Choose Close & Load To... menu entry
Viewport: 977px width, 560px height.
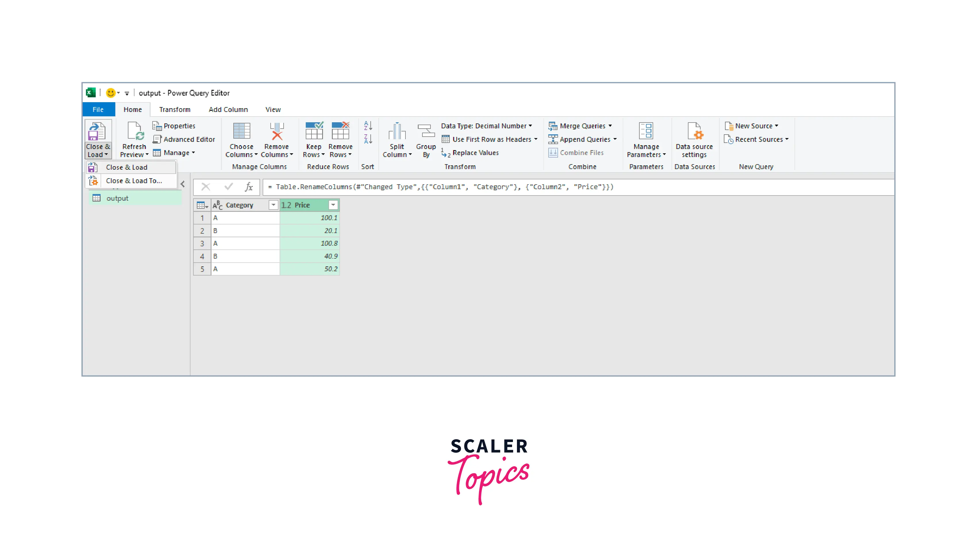[134, 181]
